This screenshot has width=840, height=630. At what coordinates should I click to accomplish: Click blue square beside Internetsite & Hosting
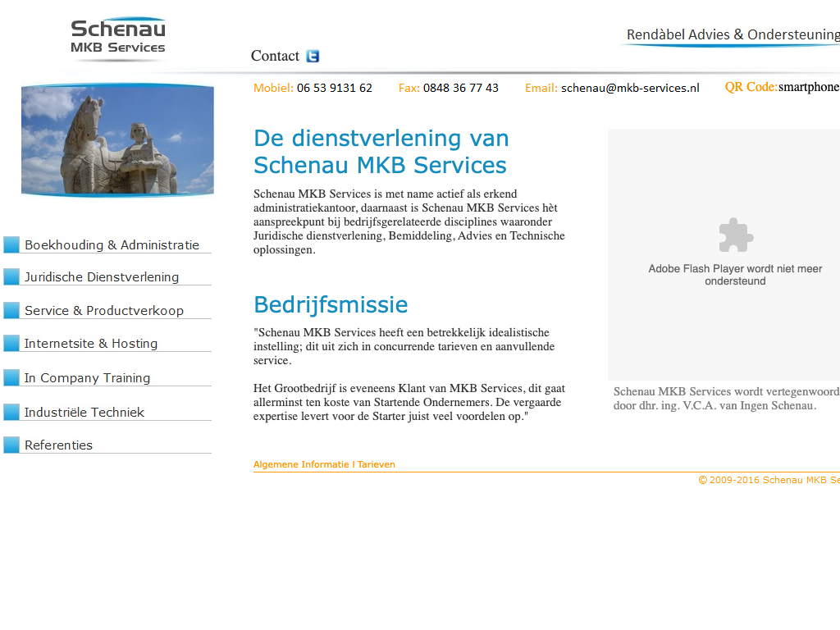(x=11, y=343)
